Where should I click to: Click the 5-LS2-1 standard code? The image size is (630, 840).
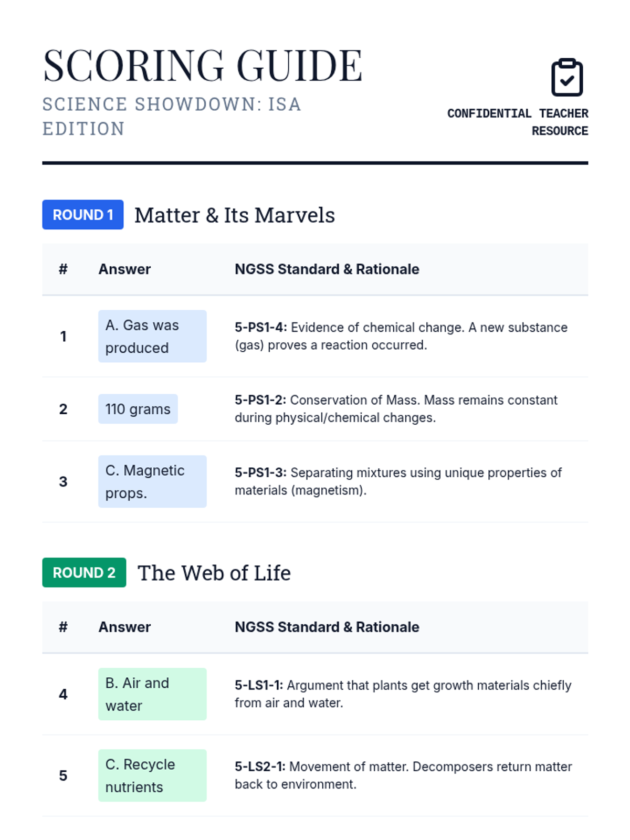point(260,766)
